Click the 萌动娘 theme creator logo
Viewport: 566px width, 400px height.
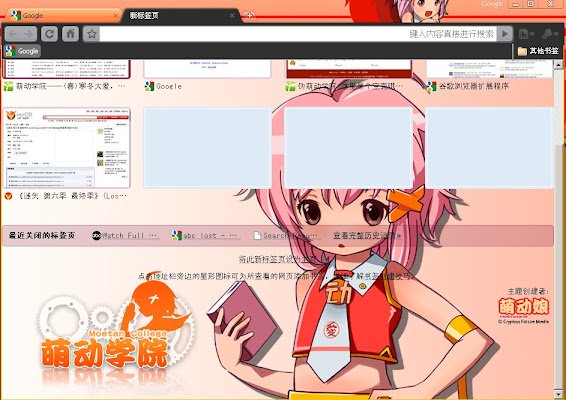(524, 306)
